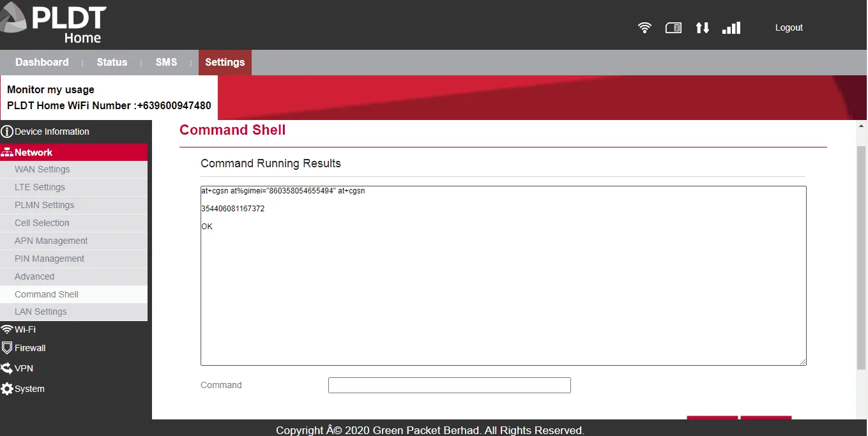Expand the Wi-Fi section label
868x436 pixels.
[x=25, y=329]
